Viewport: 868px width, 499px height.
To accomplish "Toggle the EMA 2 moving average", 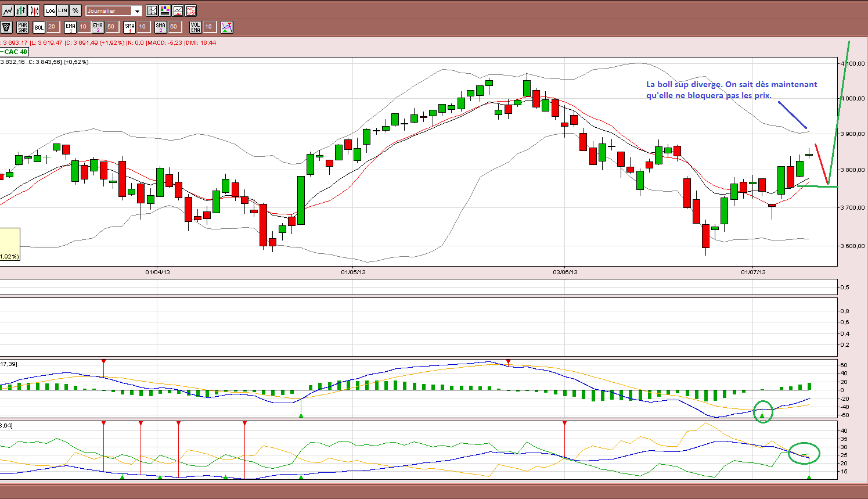I will (98, 27).
